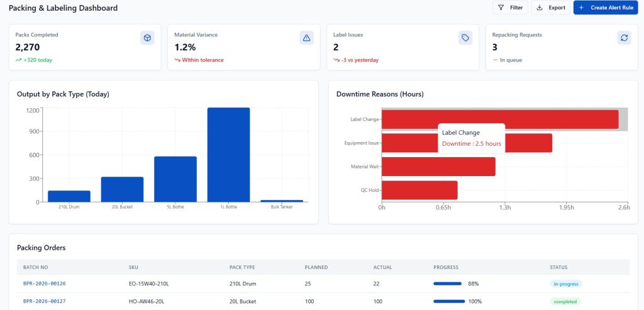Sort table by Status column header
This screenshot has height=310, width=644.
[x=558, y=267]
